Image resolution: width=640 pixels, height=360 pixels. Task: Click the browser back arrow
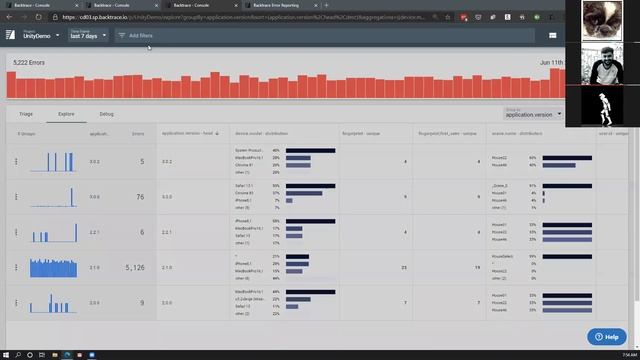click(9, 17)
